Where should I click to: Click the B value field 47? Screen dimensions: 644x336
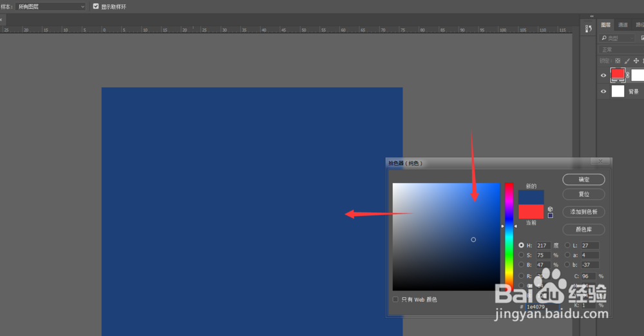[x=544, y=265]
